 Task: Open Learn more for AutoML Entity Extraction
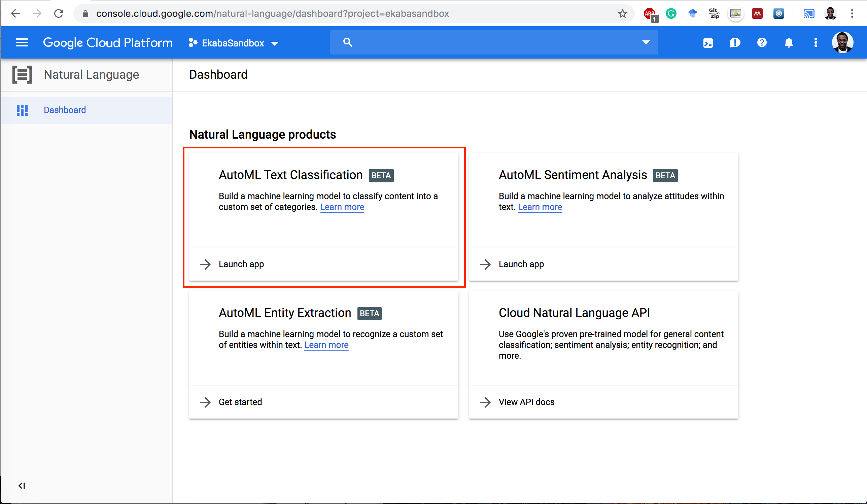point(326,345)
